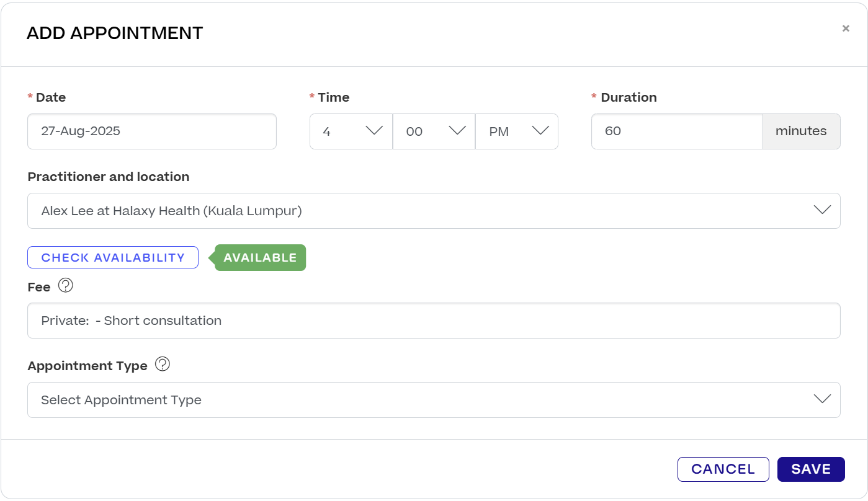The height and width of the screenshot is (501, 868).
Task: Click the Time field label
Action: pyautogui.click(x=334, y=97)
